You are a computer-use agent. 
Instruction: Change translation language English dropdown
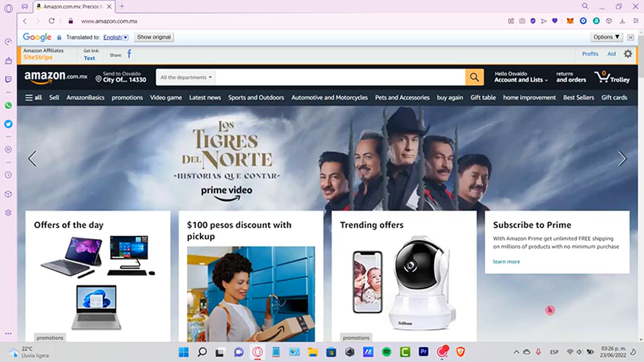pyautogui.click(x=116, y=37)
